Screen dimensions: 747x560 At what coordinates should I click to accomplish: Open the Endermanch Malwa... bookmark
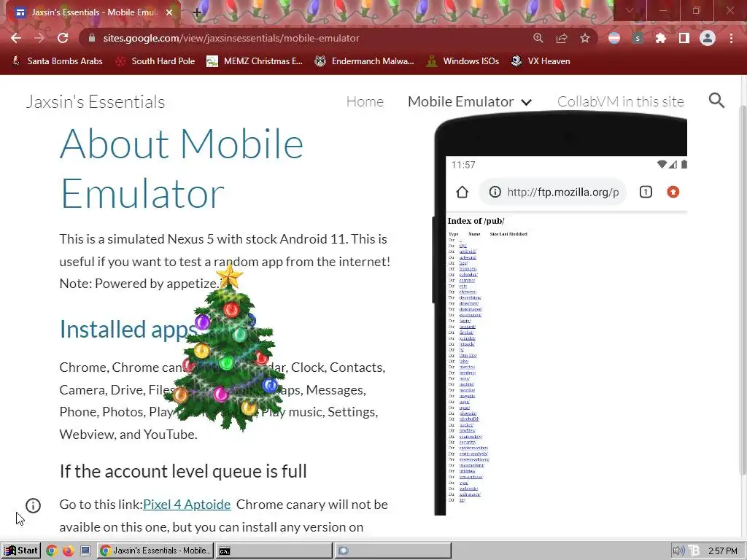coord(364,61)
